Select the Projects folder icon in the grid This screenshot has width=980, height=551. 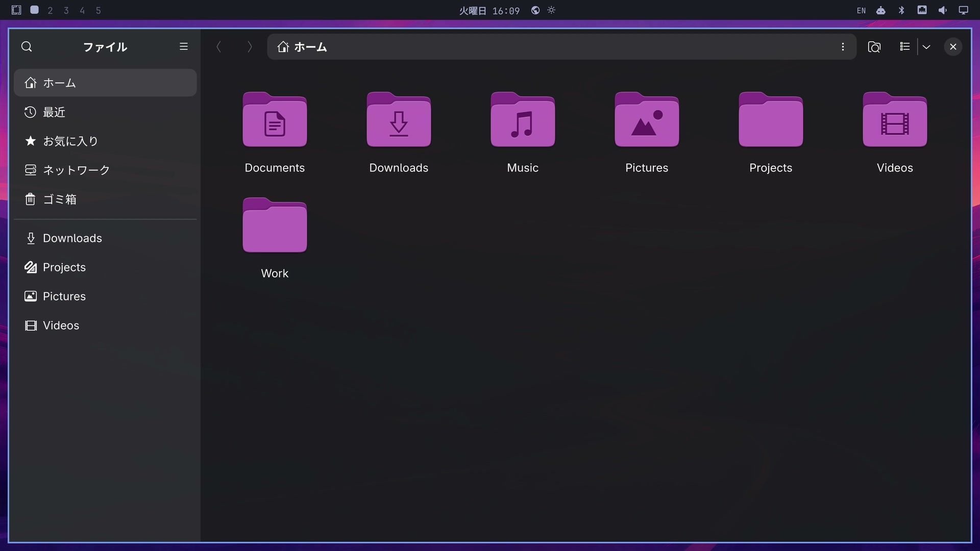tap(771, 120)
